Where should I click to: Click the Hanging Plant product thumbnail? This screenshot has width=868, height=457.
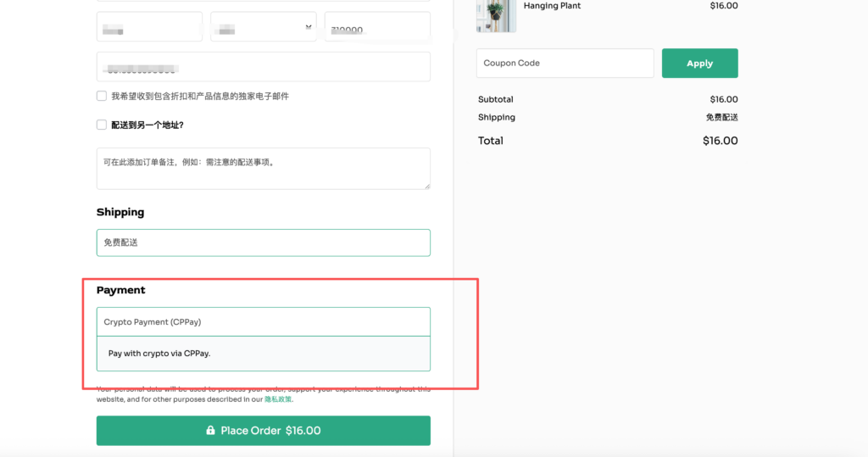pos(497,15)
